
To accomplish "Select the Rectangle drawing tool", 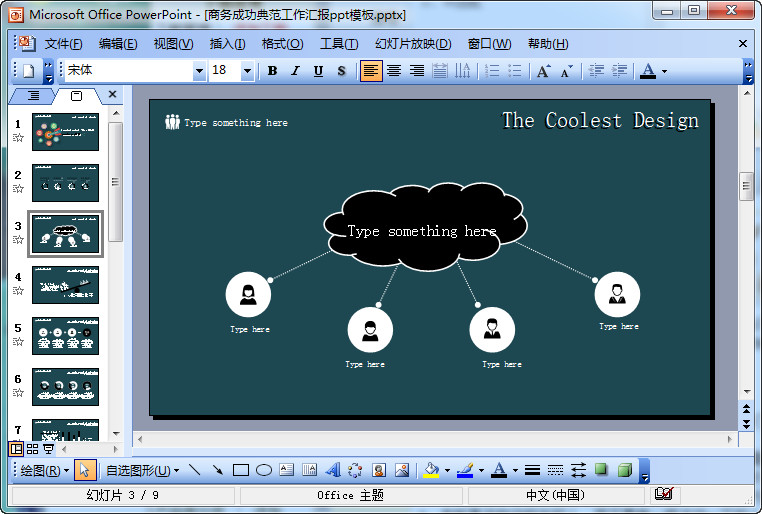I will (x=241, y=470).
